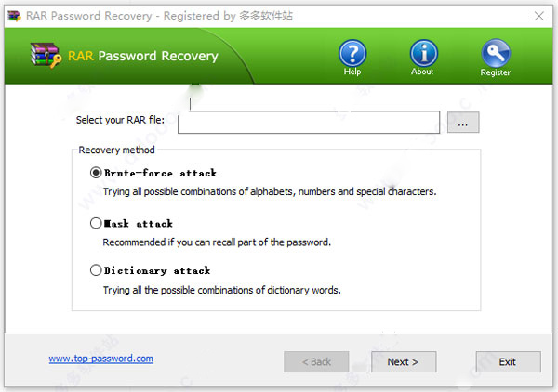Click the 'RAR Password Recovery' banner title

coord(142,56)
